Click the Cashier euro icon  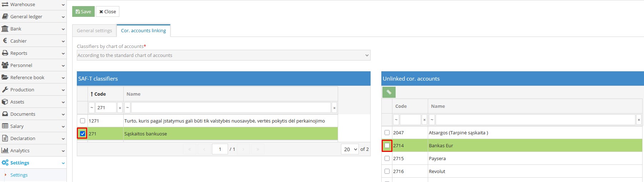tap(5, 41)
